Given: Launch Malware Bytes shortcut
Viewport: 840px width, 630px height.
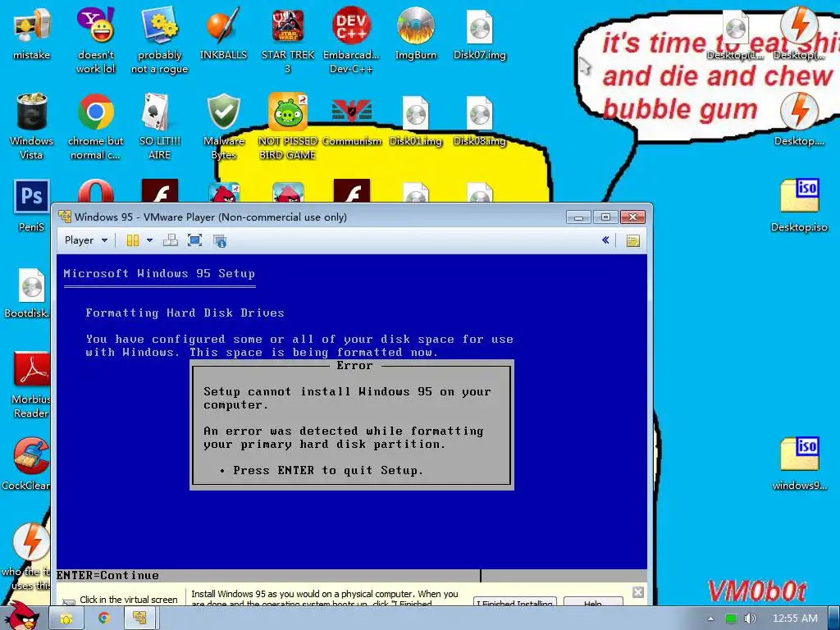Looking at the screenshot, I should tap(223, 126).
